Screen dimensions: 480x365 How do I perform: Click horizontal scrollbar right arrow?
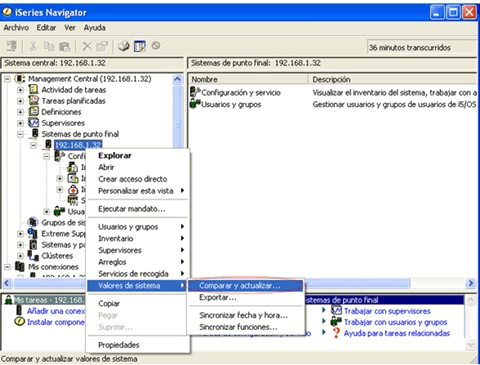coord(471,283)
